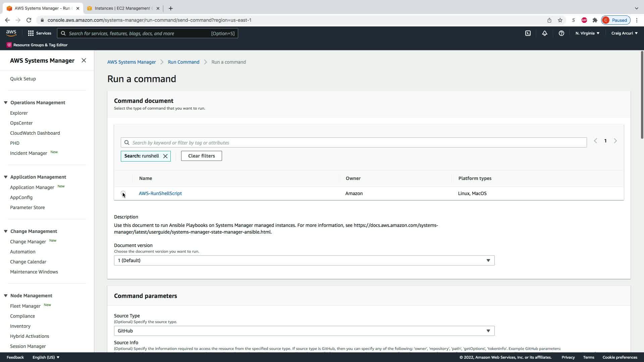
Task: Open the AWS CloudShell icon
Action: coord(528,33)
